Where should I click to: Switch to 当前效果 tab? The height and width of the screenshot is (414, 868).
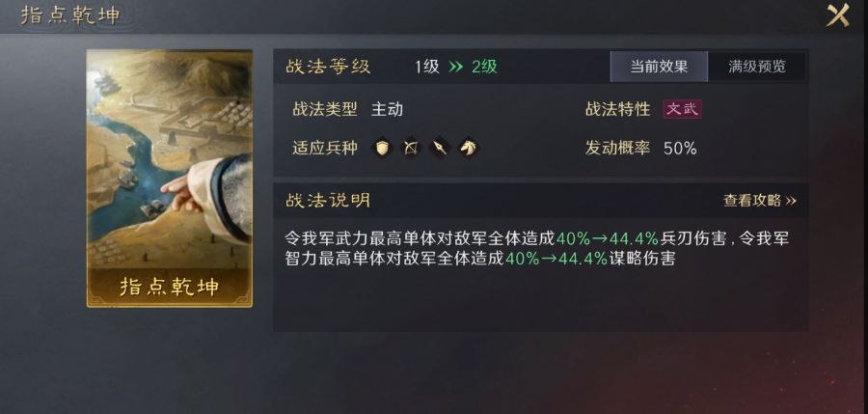point(659,67)
